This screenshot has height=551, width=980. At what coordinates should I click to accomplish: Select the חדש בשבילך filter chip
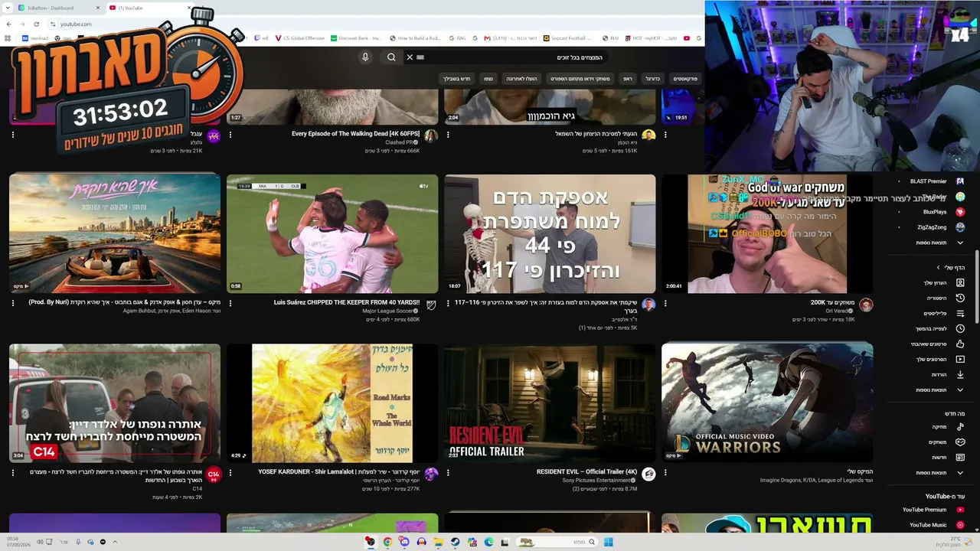[456, 79]
